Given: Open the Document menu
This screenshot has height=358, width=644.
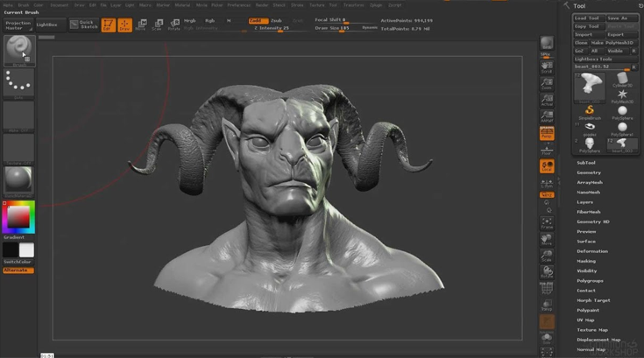Looking at the screenshot, I should click(x=60, y=5).
